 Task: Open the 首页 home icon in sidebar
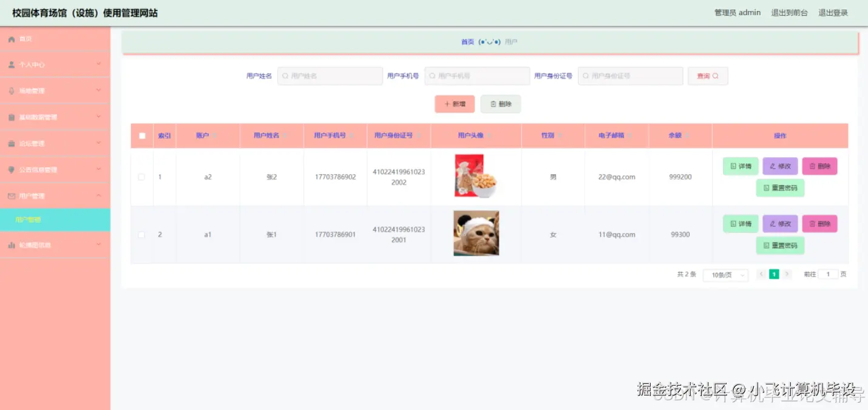(x=12, y=39)
